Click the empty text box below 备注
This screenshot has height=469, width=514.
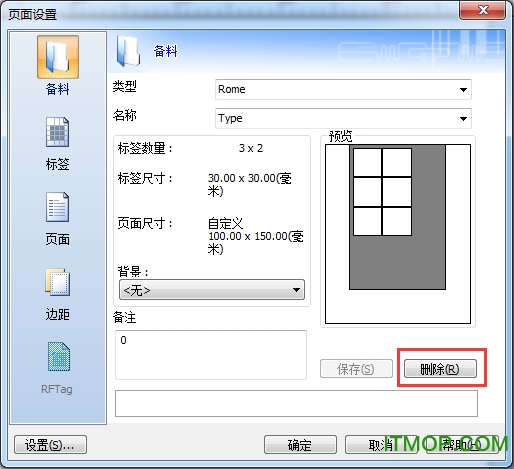click(x=296, y=404)
